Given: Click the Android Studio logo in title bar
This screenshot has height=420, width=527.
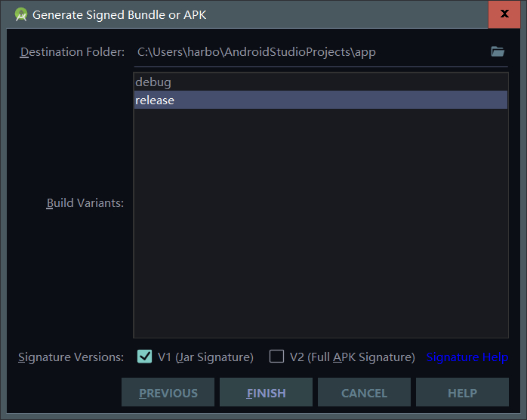Looking at the screenshot, I should point(21,15).
